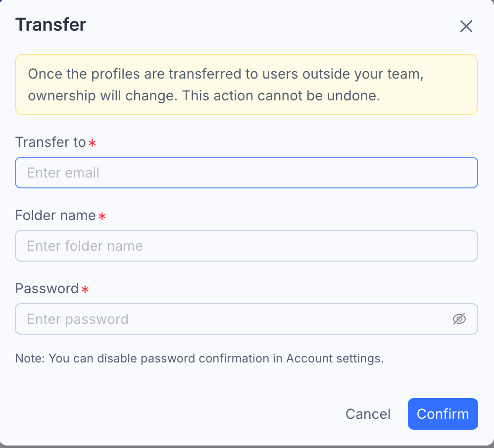494x448 pixels.
Task: Click 'This action cannot be undone' warning text
Action: tap(281, 95)
